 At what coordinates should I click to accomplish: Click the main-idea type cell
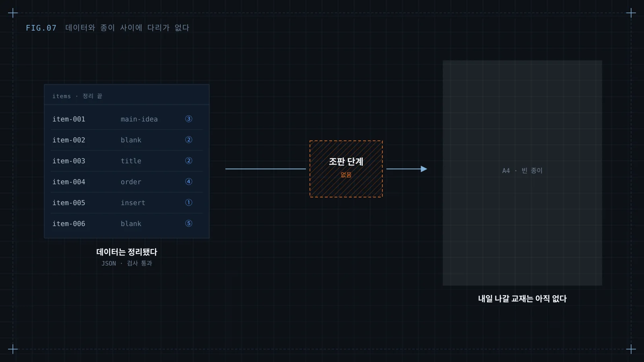pos(139,119)
